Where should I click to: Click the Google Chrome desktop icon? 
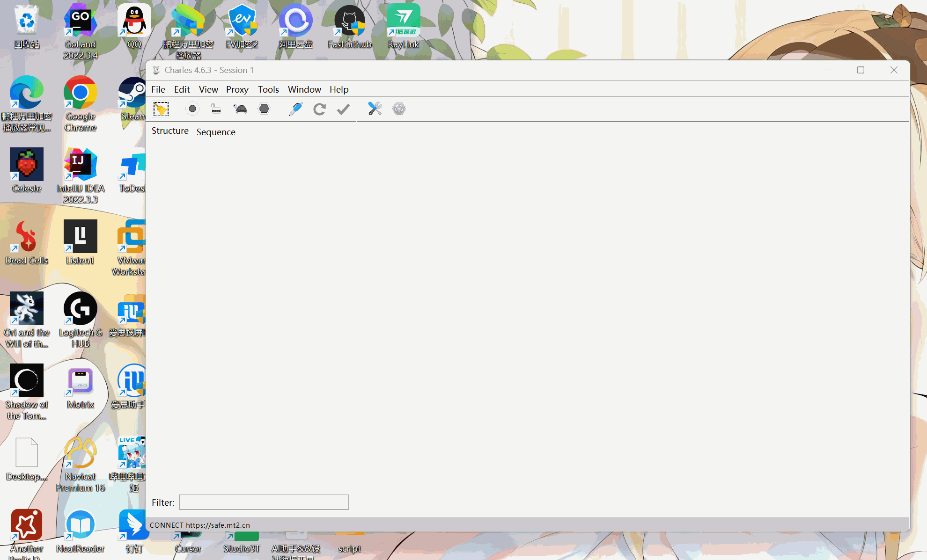pyautogui.click(x=80, y=94)
